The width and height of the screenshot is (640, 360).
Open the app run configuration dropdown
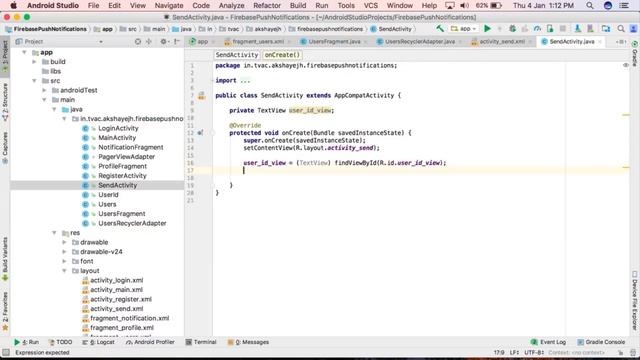click(464, 29)
